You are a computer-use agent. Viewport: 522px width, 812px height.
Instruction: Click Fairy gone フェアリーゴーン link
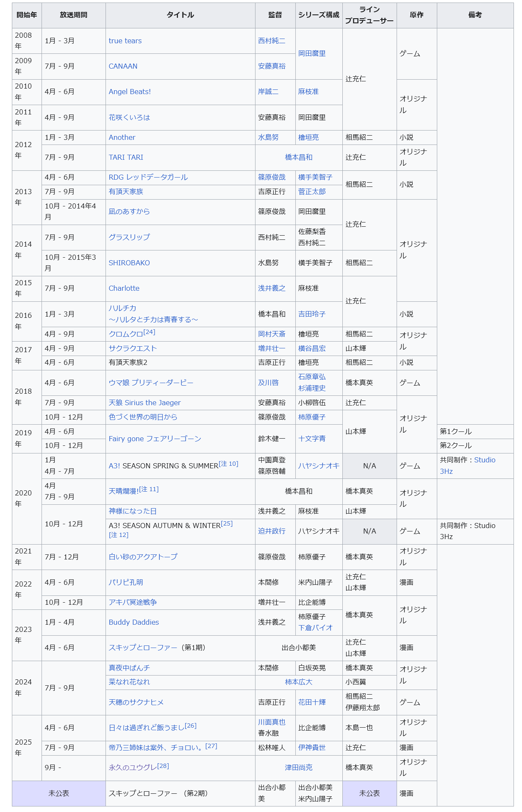pos(155,439)
